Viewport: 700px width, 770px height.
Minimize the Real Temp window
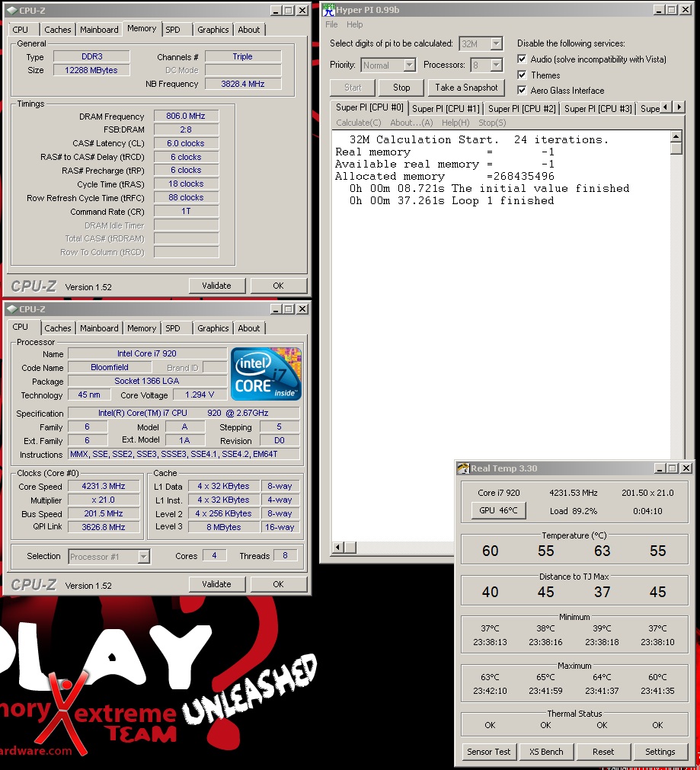[x=660, y=468]
